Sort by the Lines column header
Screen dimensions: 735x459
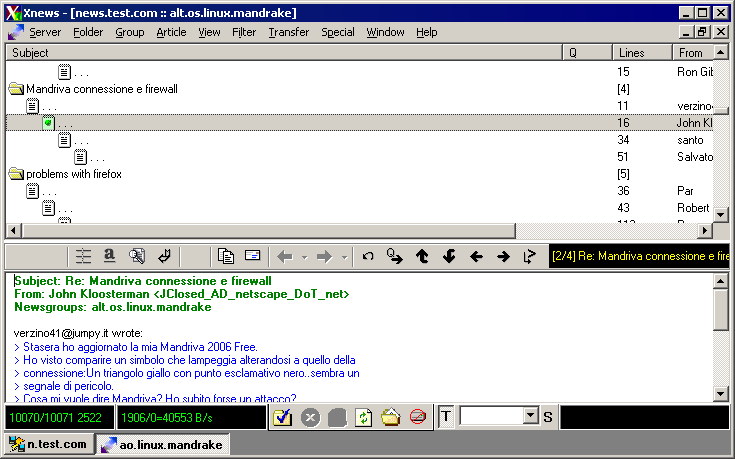[x=642, y=53]
